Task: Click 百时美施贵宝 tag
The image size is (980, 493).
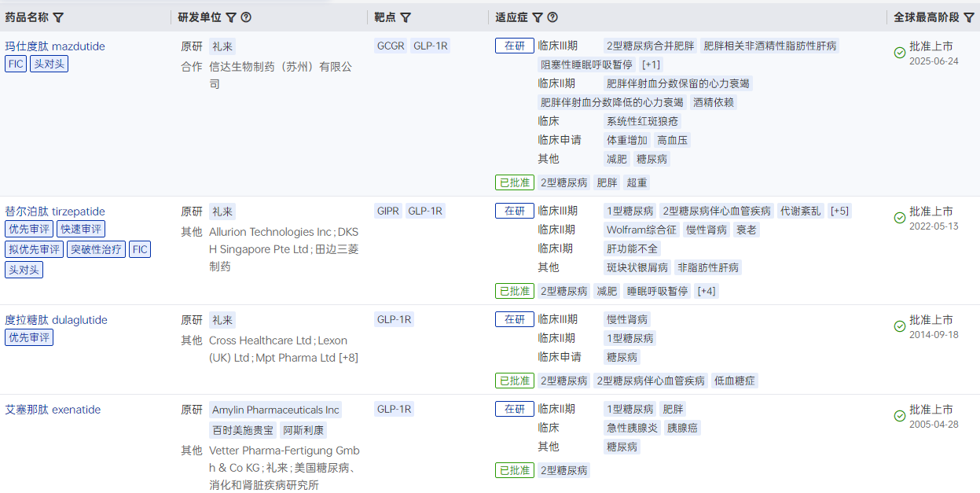Action: click(243, 430)
